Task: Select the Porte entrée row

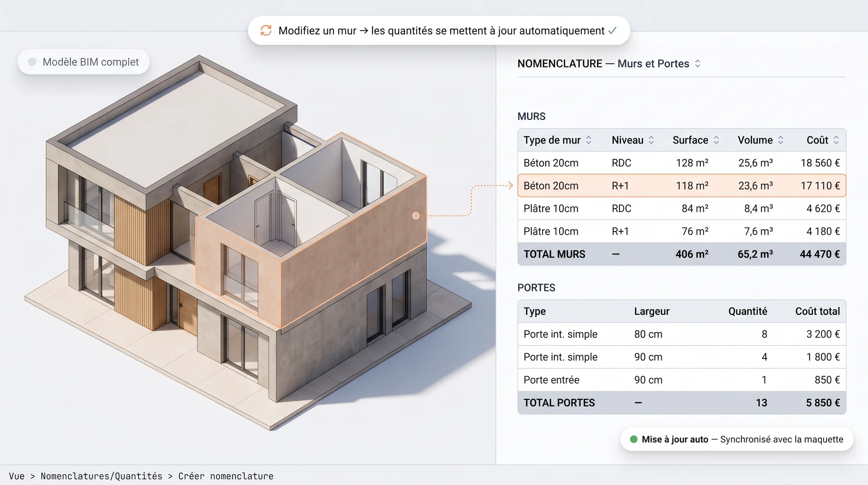Action: (682, 380)
